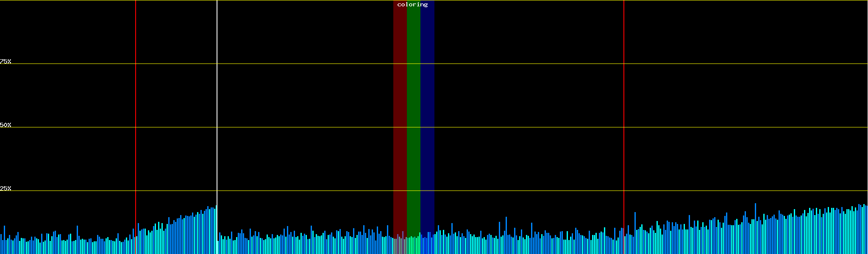The height and width of the screenshot is (254, 868).
Task: Click the gray bars under the red band
Action: click(400, 246)
